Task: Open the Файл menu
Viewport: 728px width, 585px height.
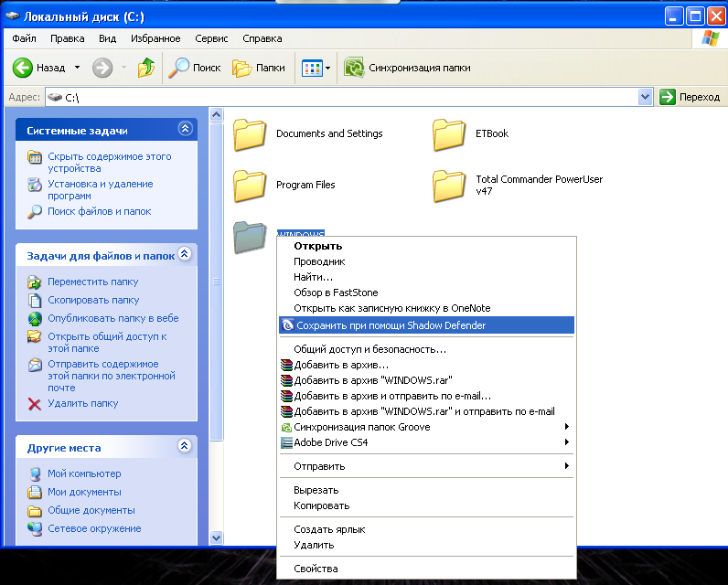Action: pyautogui.click(x=24, y=38)
